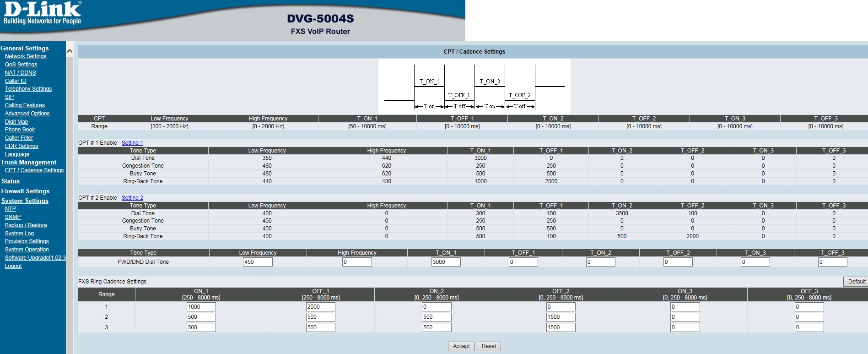Edit ring cadence row 2 ON_1 field

201,317
